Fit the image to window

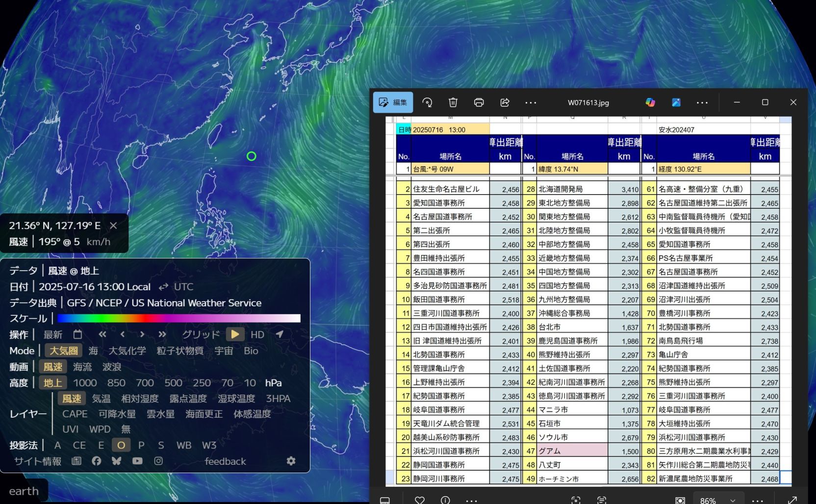tap(680, 500)
